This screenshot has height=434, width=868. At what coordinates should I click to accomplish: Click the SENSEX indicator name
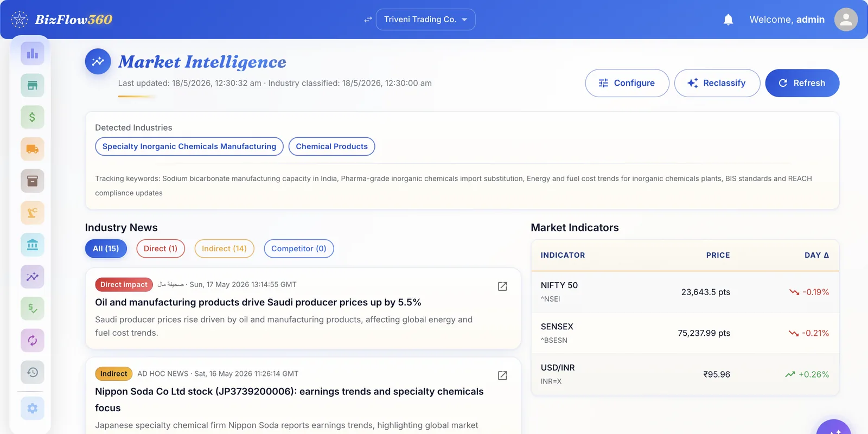tap(557, 327)
